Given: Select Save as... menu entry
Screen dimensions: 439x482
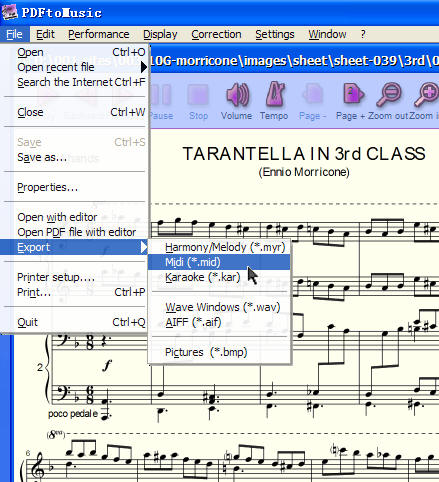Looking at the screenshot, I should [x=75, y=157].
